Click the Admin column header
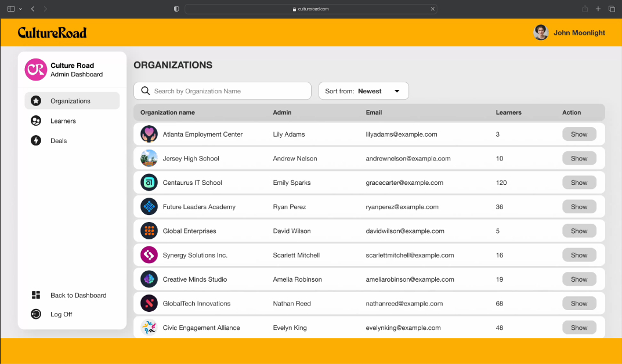The height and width of the screenshot is (364, 622). (x=282, y=112)
